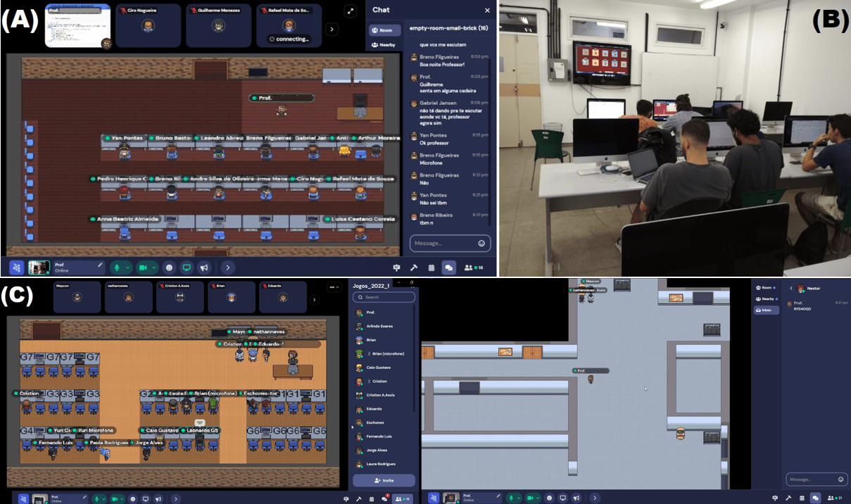Open the calendar icon in panel A toolbar
Screen dimensions: 851x504
431,267
